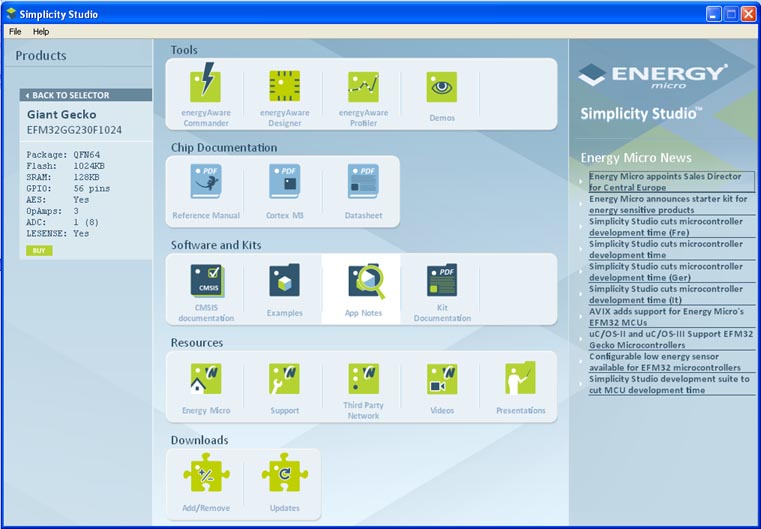Click the SRAM: 128KB spec line
This screenshot has height=529, width=761.
point(63,177)
